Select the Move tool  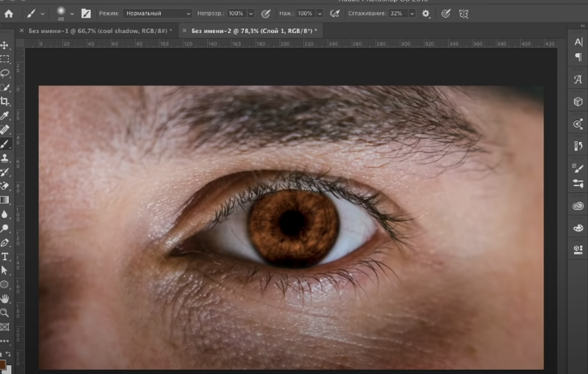point(6,44)
